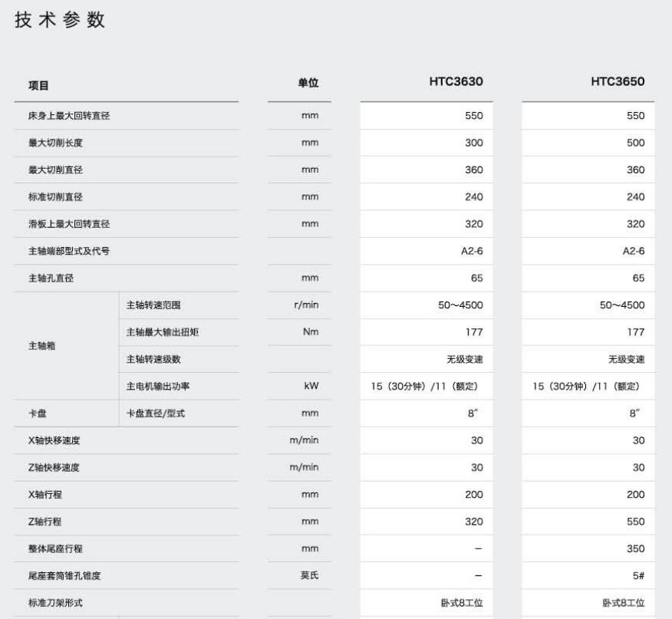Select 无级变速 in the HTC3650 column

(x=626, y=360)
